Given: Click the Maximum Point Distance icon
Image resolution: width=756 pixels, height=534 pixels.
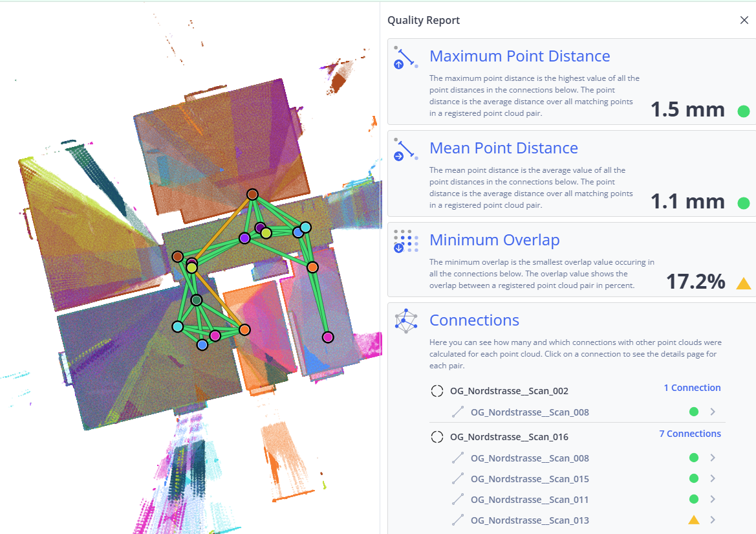Looking at the screenshot, I should click(406, 57).
